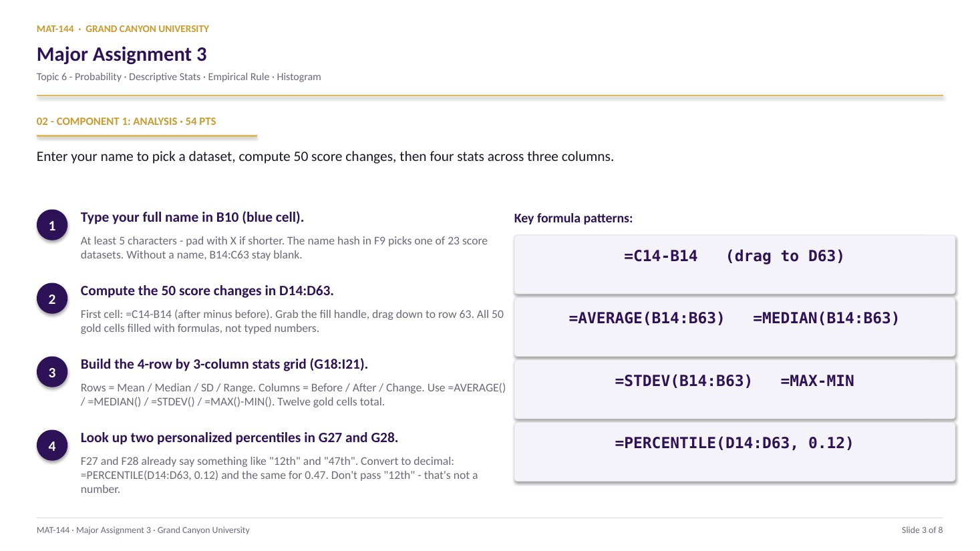980x551 pixels.
Task: Click the Topic 6 subtitle line
Action: pyautogui.click(x=179, y=77)
